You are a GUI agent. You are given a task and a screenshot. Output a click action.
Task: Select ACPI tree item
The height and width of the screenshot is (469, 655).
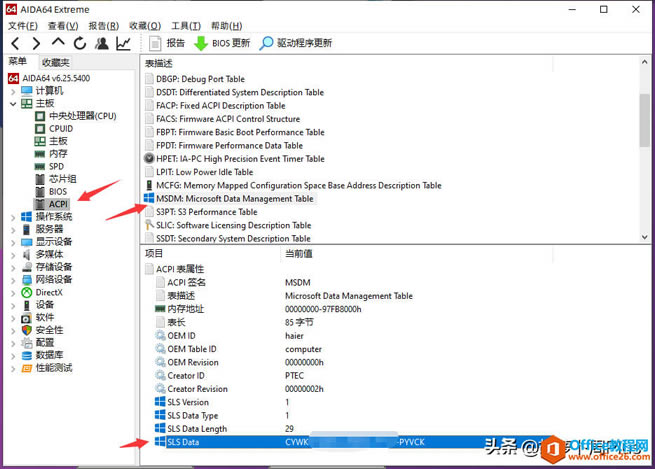58,204
